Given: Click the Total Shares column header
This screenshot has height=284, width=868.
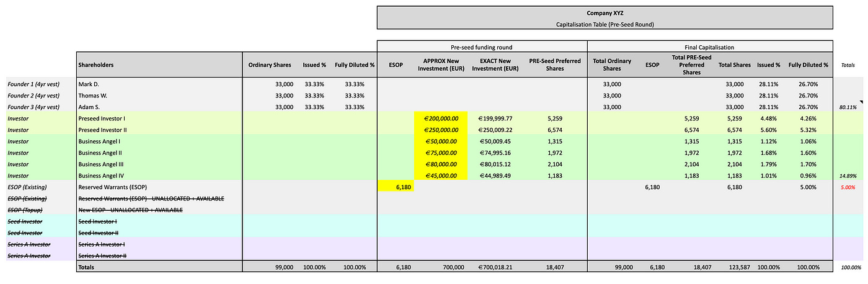Looking at the screenshot, I should click(735, 64).
